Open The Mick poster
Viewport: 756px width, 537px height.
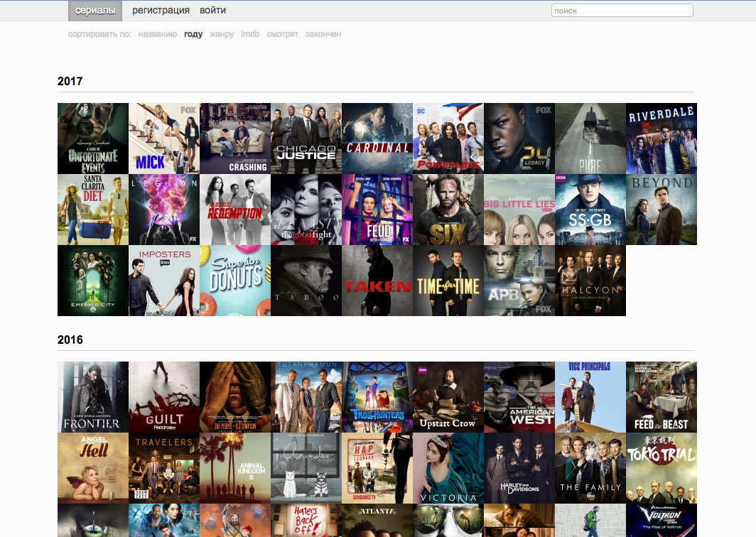[164, 139]
